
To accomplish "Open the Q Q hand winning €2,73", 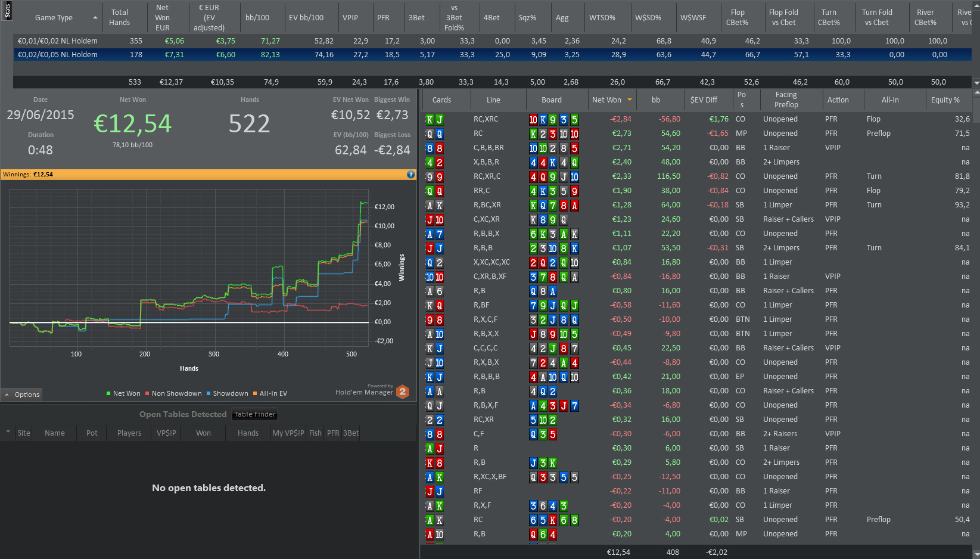I will pyautogui.click(x=697, y=133).
